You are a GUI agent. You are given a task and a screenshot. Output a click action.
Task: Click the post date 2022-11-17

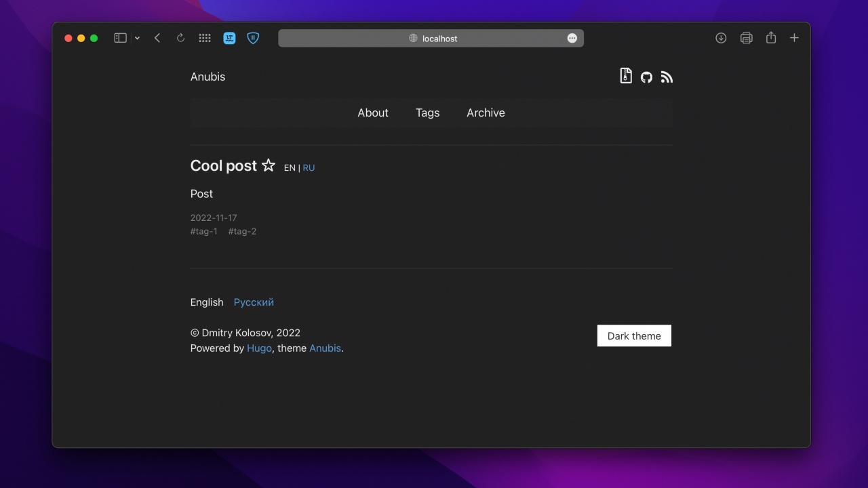[x=214, y=218]
